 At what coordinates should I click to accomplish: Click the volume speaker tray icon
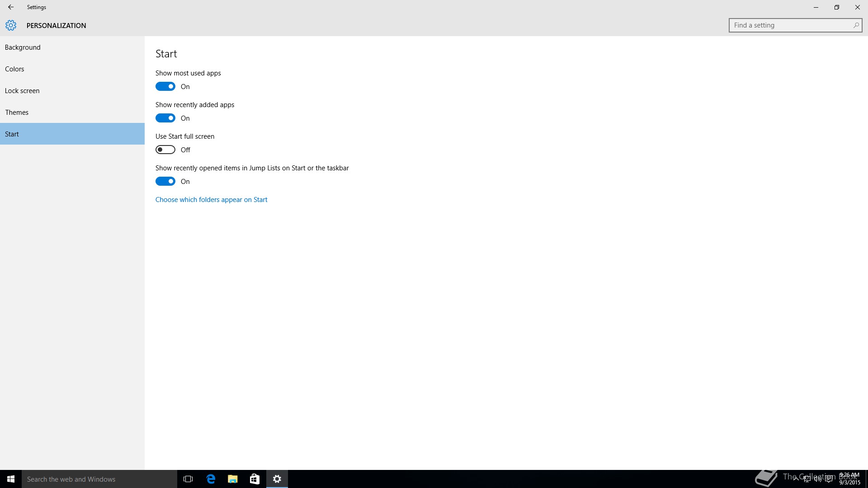(x=818, y=479)
